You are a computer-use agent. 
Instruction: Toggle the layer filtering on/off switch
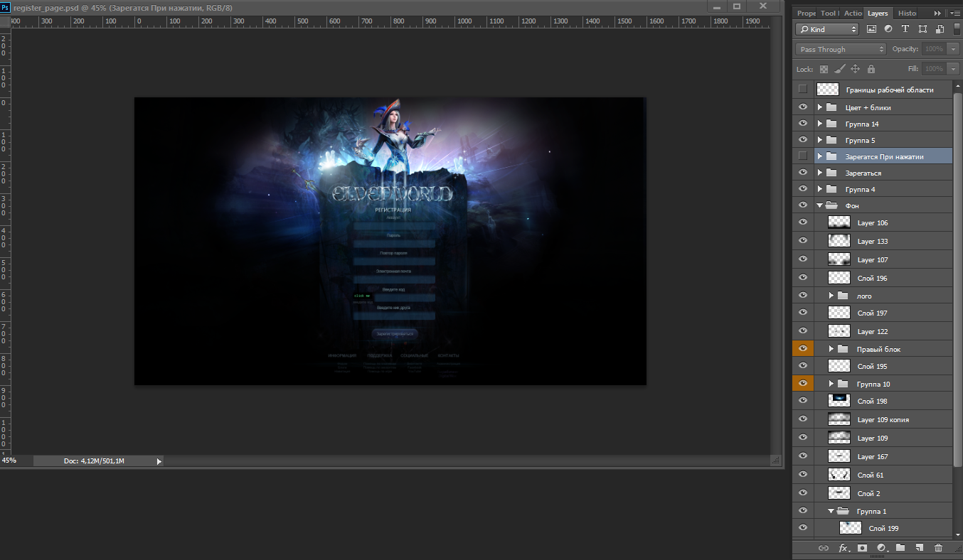point(957,29)
